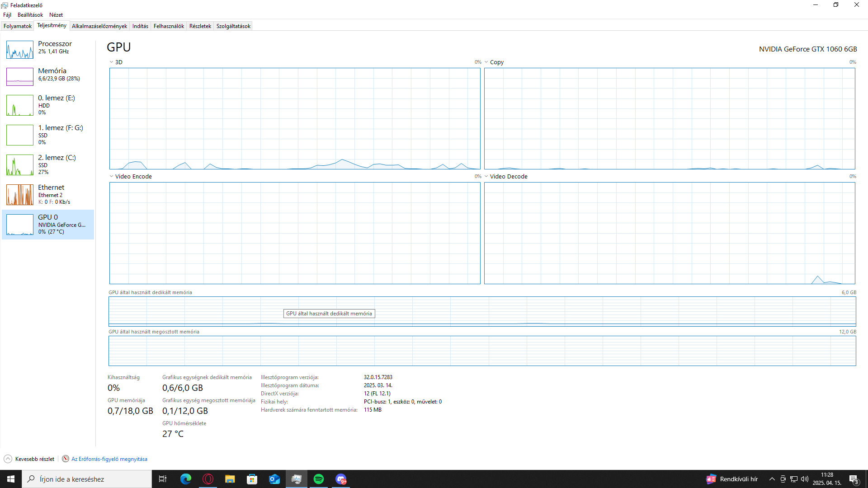
Task: Open the Fájl menu
Action: click(x=7, y=15)
